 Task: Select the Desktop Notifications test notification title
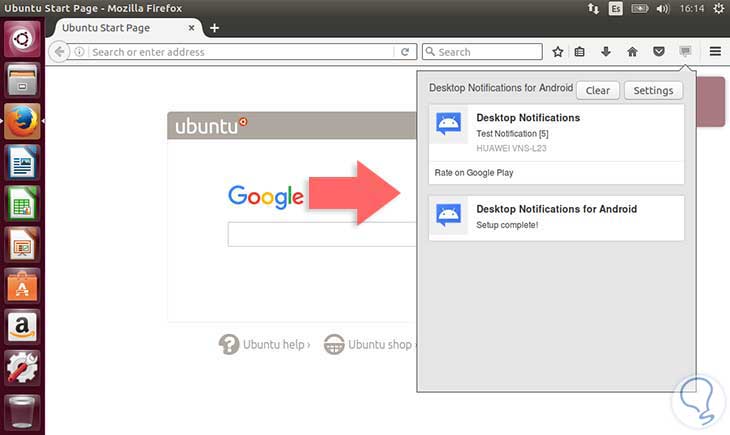point(528,118)
